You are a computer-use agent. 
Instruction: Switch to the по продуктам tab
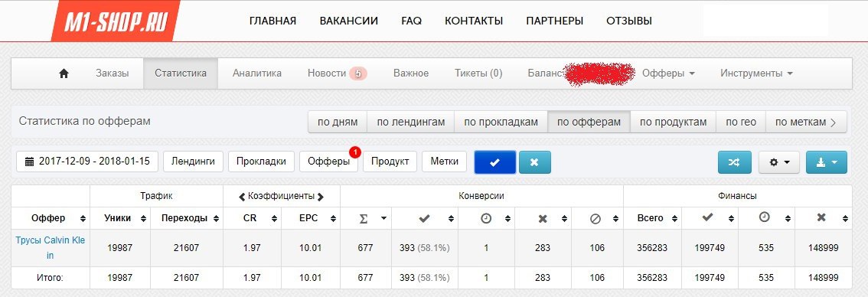673,122
